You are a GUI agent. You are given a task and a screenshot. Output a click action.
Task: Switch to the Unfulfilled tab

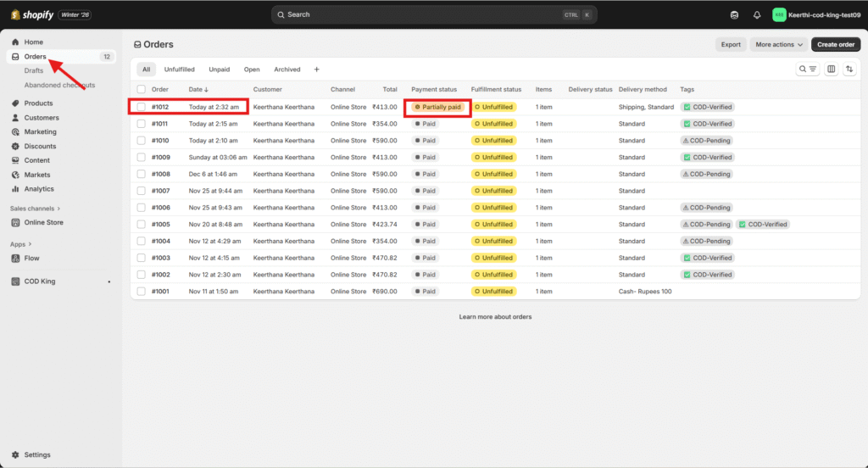tap(179, 70)
